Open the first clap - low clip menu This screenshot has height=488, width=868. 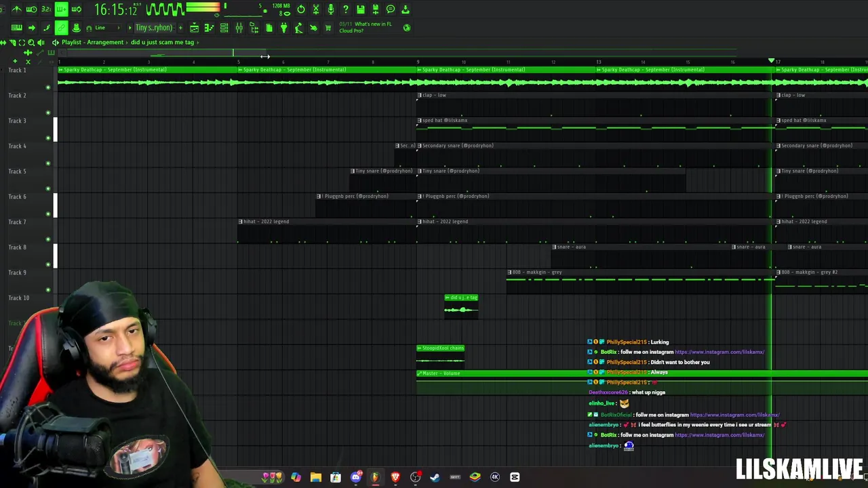click(420, 96)
